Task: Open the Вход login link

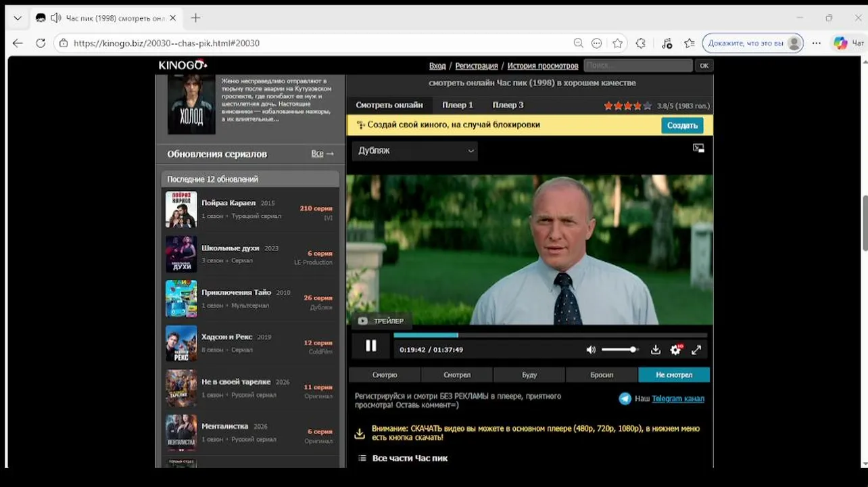Action: pos(437,66)
